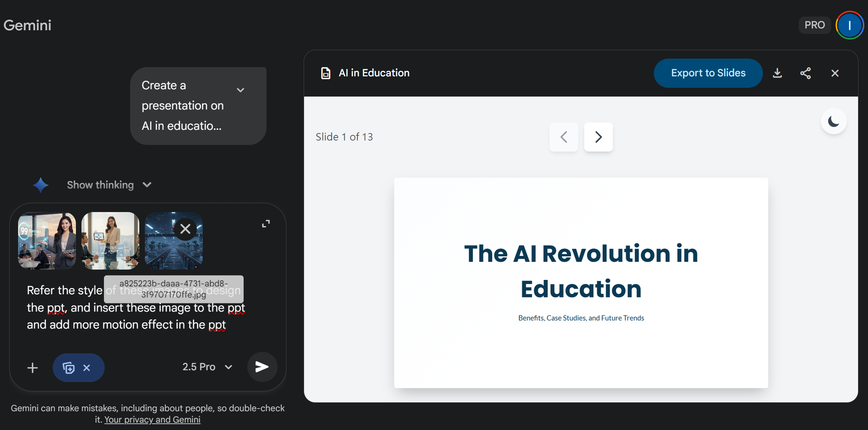This screenshot has height=430, width=868.
Task: Open the 2.5 Pro model selector
Action: [x=207, y=367]
